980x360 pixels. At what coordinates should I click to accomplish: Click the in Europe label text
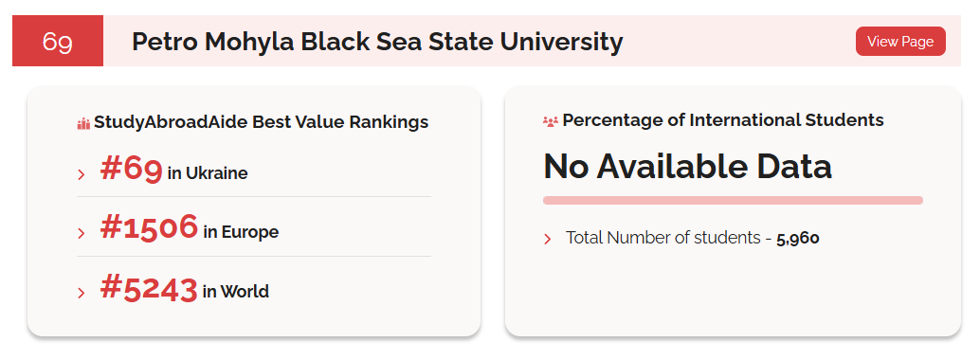tap(241, 232)
